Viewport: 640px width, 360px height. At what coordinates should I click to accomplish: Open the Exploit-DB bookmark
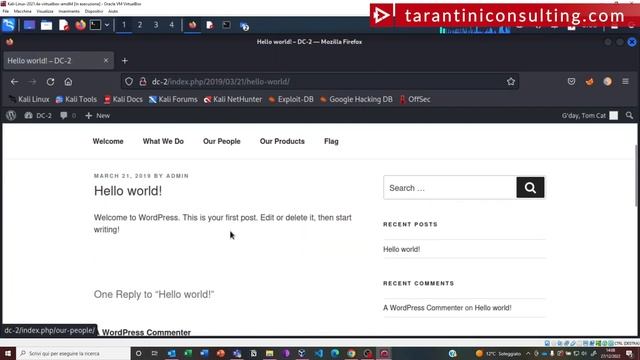(291, 99)
